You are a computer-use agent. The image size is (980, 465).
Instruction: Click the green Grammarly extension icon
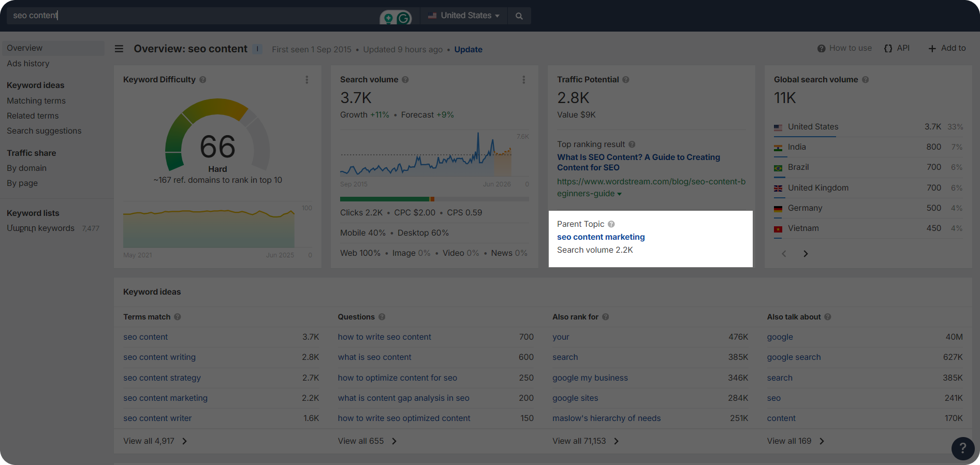[x=403, y=18]
